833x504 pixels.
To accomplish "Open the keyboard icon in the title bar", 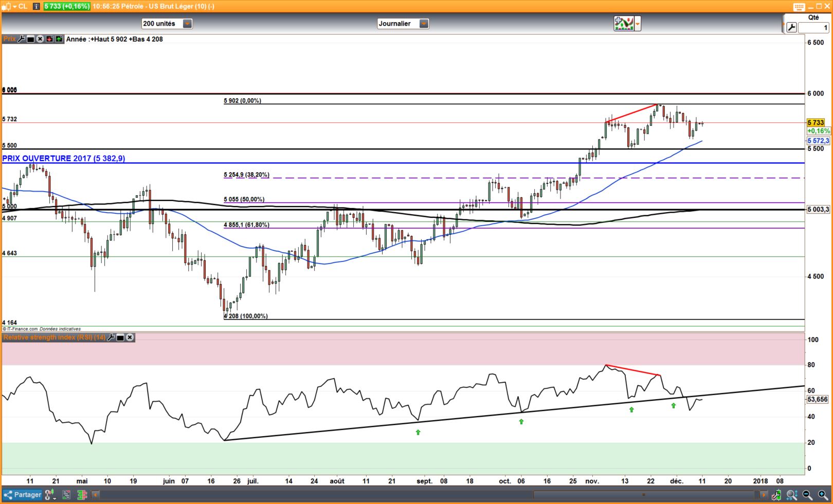I will pyautogui.click(x=799, y=7).
